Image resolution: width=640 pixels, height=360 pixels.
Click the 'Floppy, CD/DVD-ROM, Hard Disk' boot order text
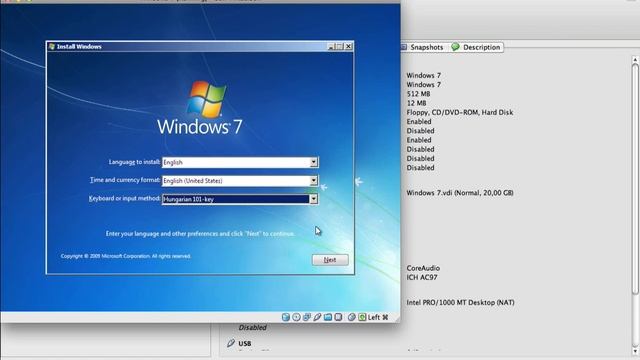[460, 112]
